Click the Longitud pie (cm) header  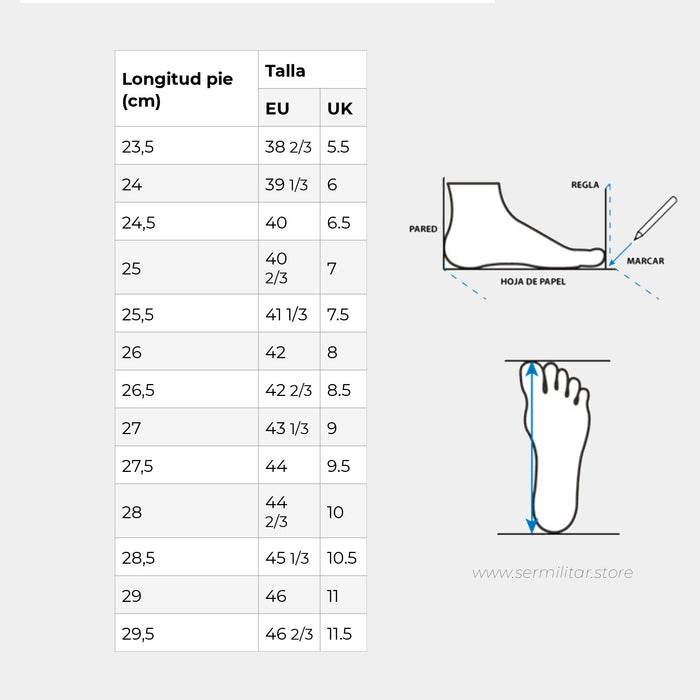tap(177, 89)
